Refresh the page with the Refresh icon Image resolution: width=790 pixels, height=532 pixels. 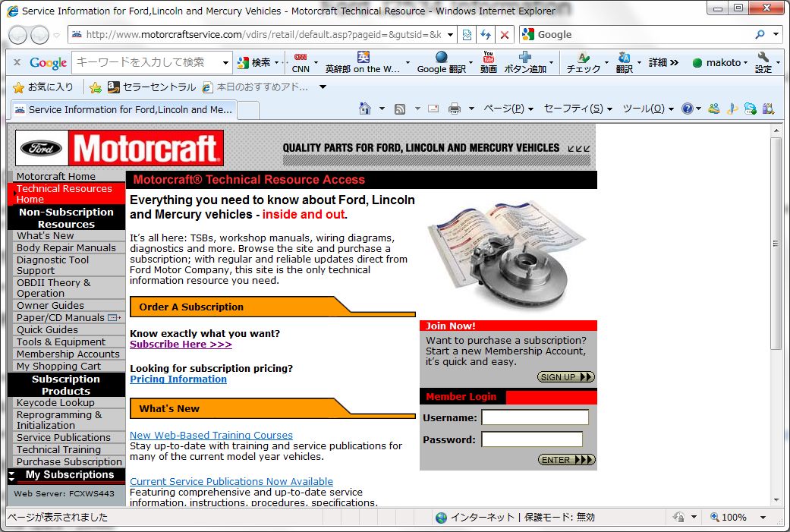point(486,35)
